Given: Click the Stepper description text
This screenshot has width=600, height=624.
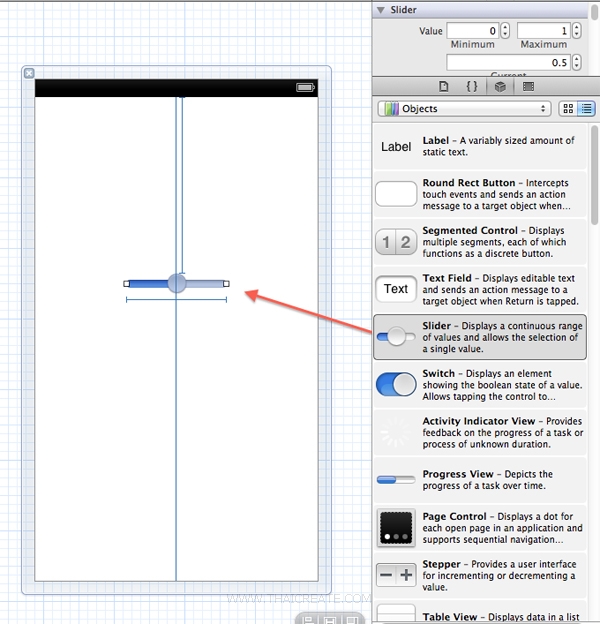Looking at the screenshot, I should [499, 575].
